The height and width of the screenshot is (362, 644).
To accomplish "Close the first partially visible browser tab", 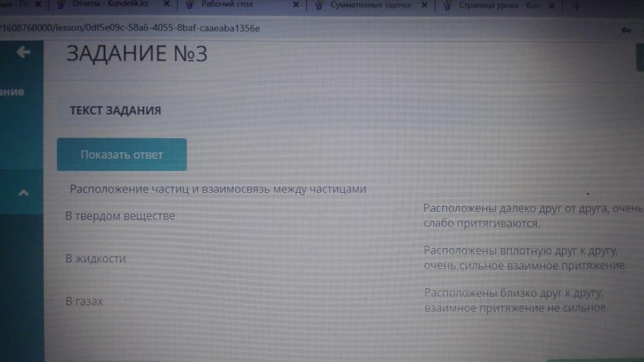I will coord(38,4).
